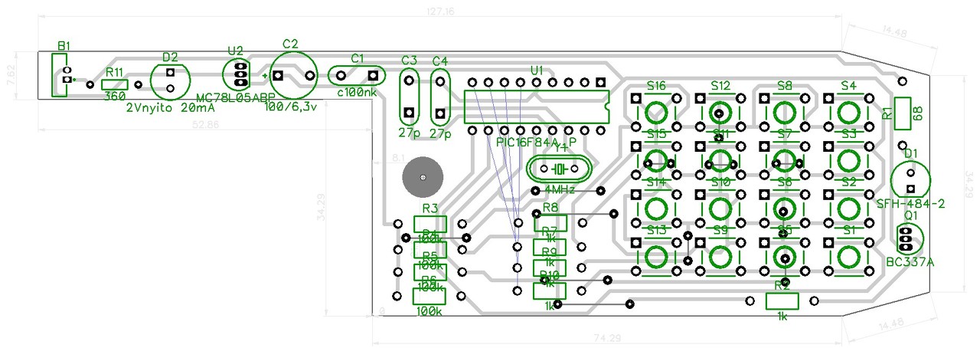Click the C1 100nk capacitor footprint
Image resolution: width=980 pixels, height=348 pixels.
point(356,75)
